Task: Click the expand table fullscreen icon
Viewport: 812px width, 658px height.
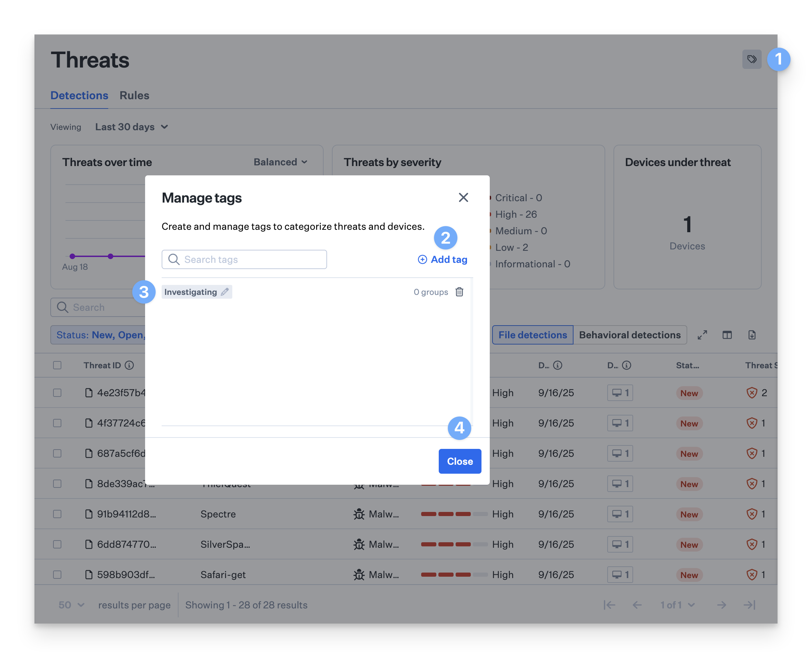Action: coord(702,335)
